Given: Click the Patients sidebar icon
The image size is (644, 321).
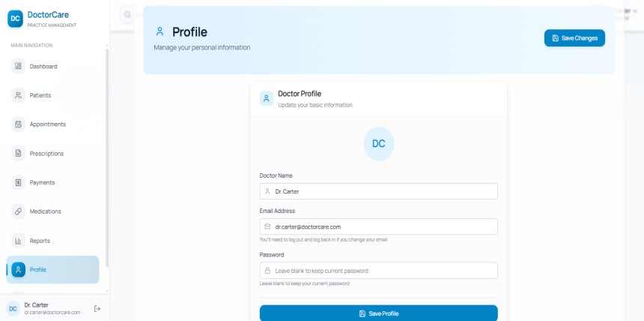Looking at the screenshot, I should [x=19, y=95].
